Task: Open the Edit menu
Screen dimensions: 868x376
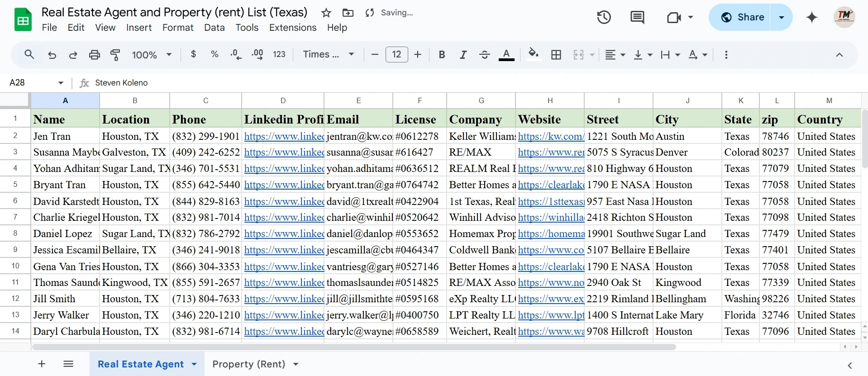Action: pyautogui.click(x=76, y=28)
